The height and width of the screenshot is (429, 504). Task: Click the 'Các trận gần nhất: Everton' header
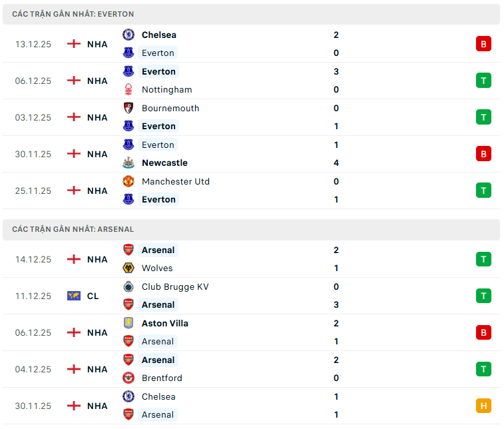coord(73,14)
